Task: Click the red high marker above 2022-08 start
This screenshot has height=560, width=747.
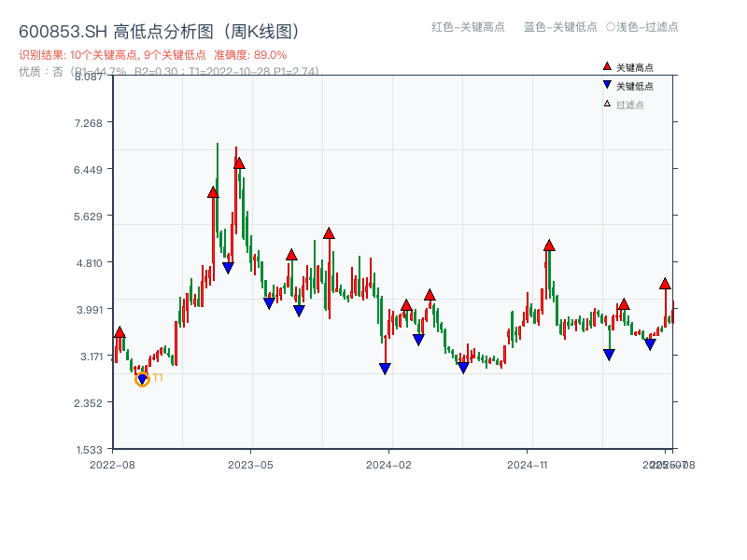Action: (x=120, y=331)
